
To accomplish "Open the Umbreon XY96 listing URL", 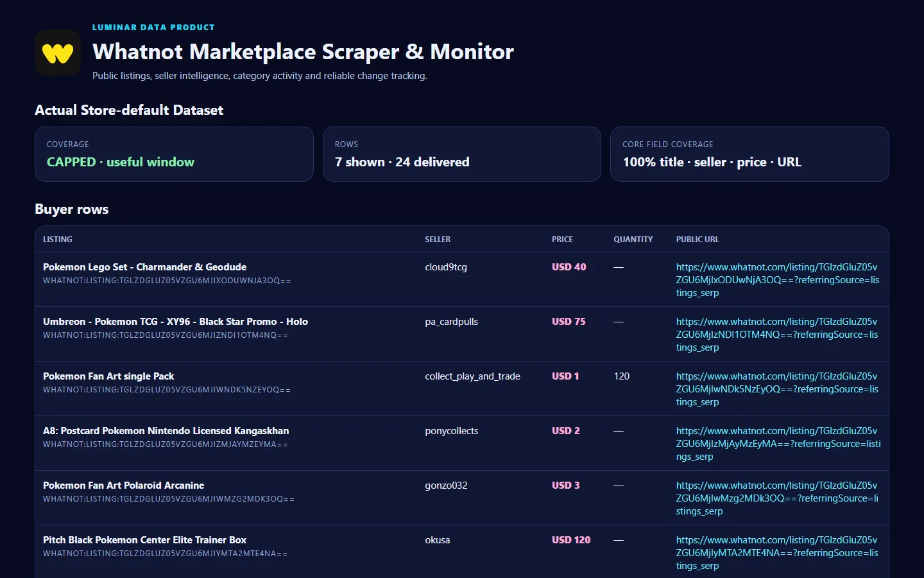I will 777,335.
